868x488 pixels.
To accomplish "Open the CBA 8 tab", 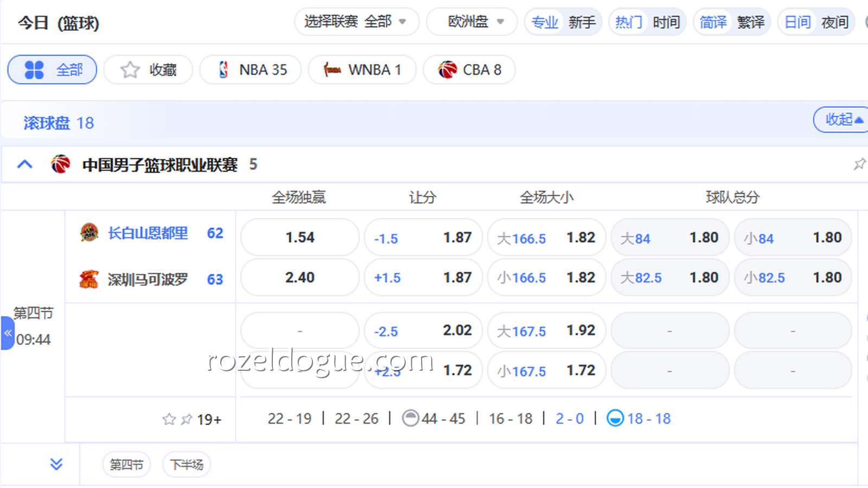I will (x=469, y=69).
